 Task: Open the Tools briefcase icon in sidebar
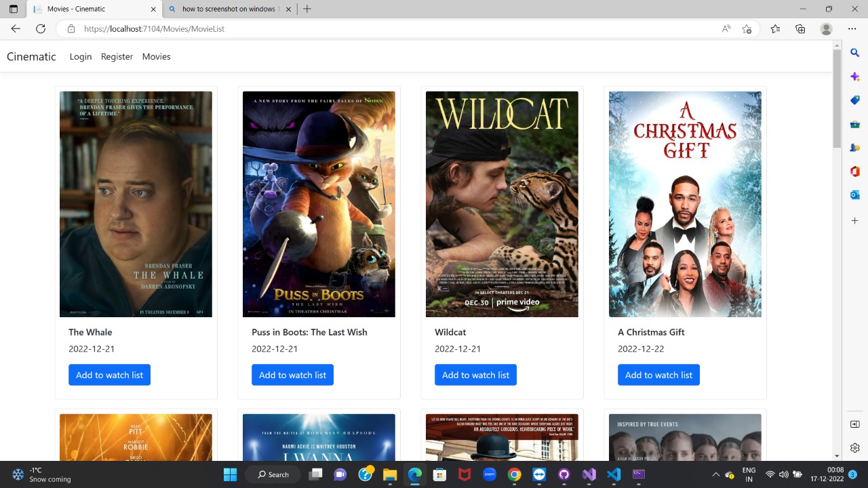click(x=854, y=124)
